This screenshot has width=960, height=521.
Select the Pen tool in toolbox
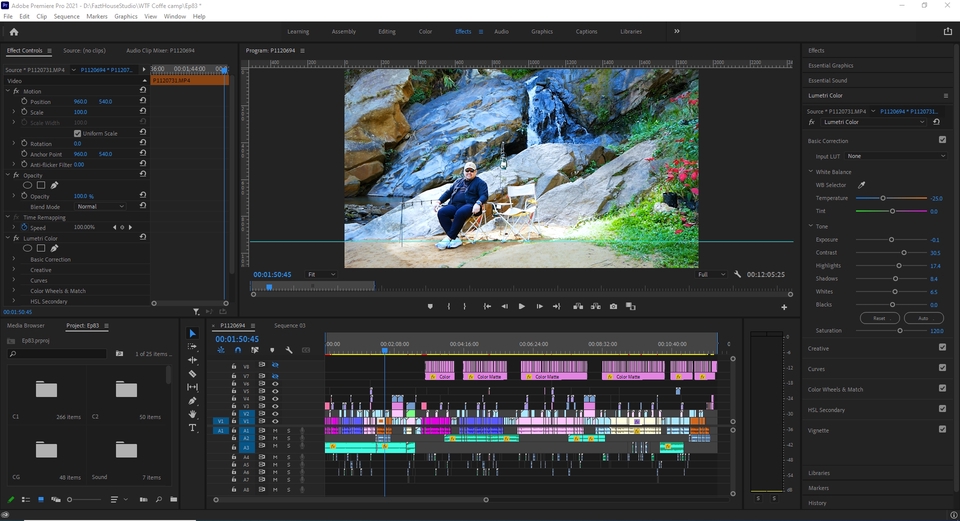[192, 400]
